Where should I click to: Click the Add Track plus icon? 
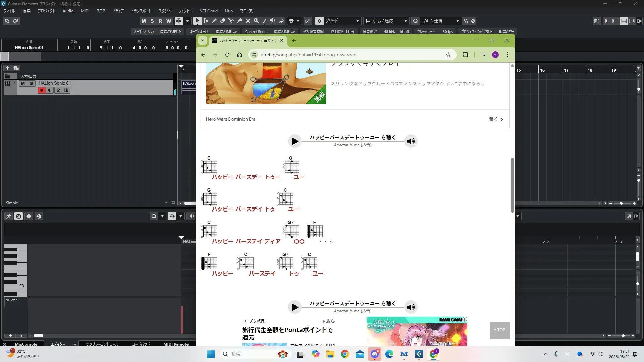coord(7,68)
